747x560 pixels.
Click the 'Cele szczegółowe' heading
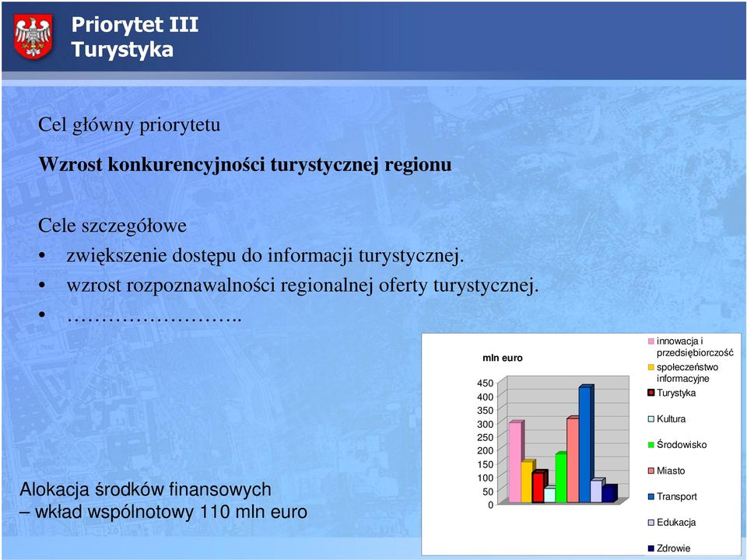(x=112, y=226)
